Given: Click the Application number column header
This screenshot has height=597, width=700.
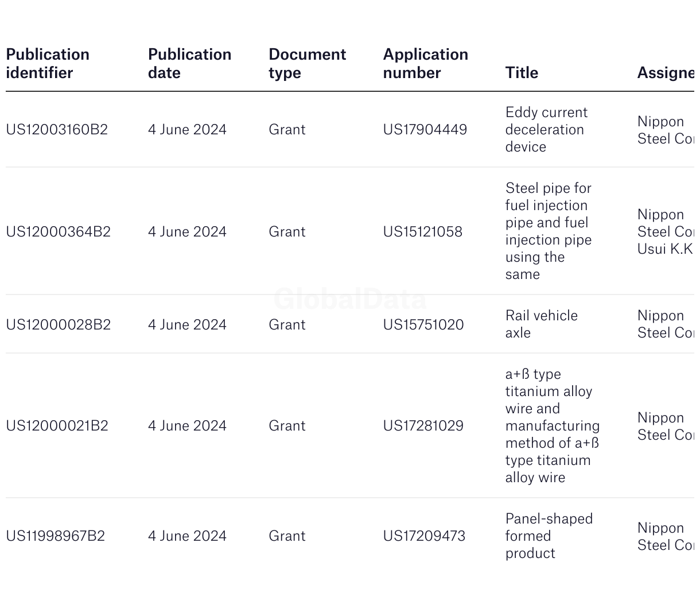Looking at the screenshot, I should tap(426, 64).
